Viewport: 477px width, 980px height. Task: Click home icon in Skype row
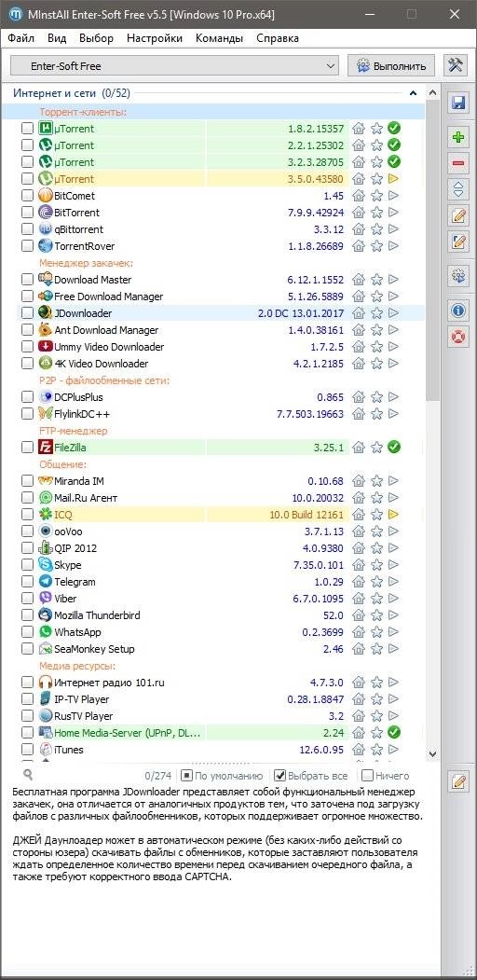tap(359, 565)
